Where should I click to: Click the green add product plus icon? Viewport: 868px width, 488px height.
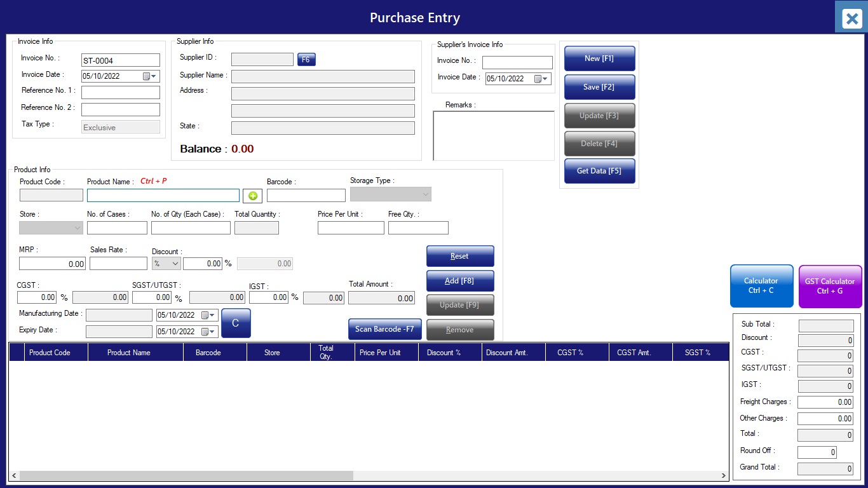252,196
